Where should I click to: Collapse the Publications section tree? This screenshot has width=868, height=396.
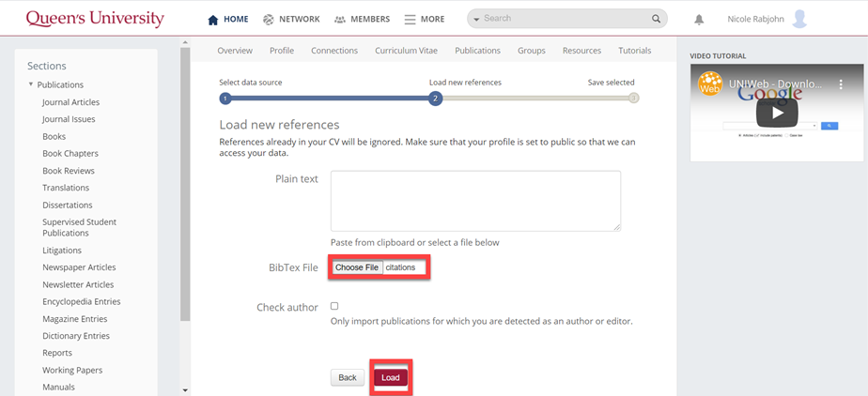[x=31, y=85]
